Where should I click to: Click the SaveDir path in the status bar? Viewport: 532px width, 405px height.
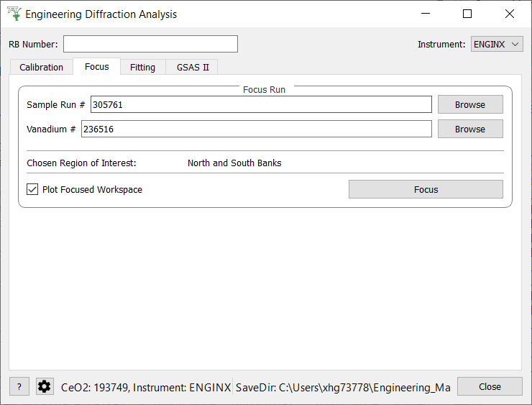(x=343, y=388)
